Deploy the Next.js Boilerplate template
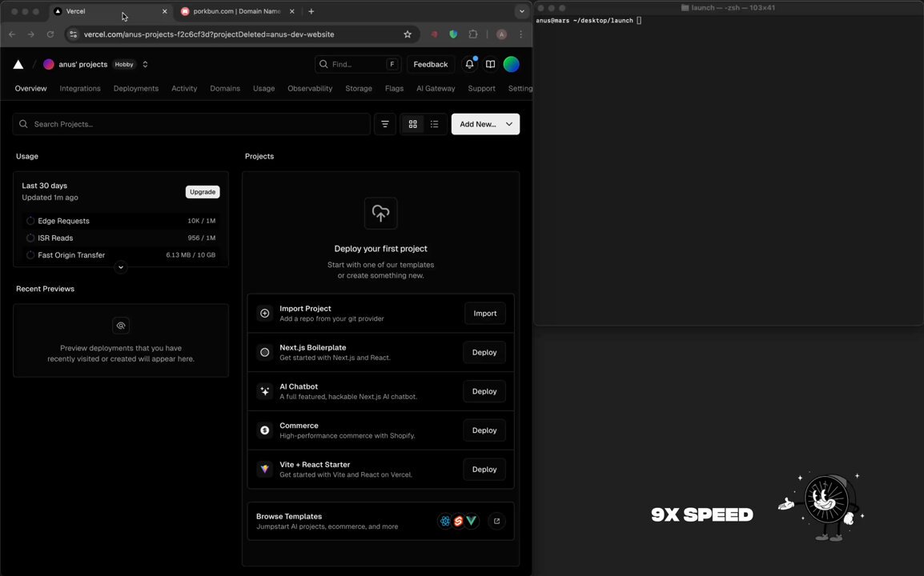Viewport: 924px width, 576px height. [x=484, y=352]
